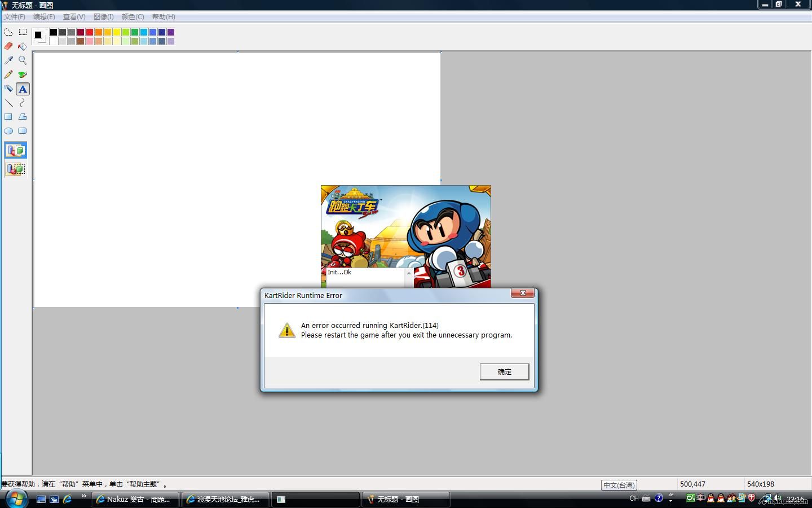
Task: Switch to 浪漫天地论坛 taskbar window
Action: (x=226, y=500)
